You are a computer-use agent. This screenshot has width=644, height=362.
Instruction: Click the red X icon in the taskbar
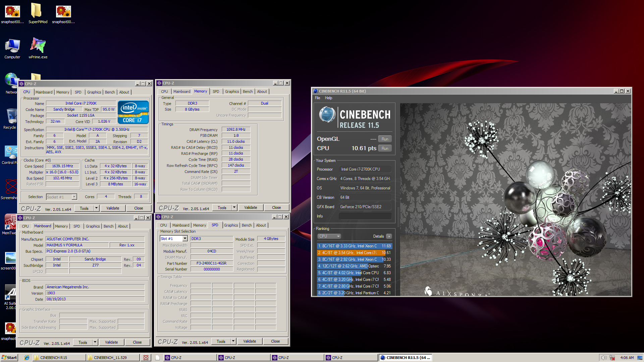(x=146, y=358)
